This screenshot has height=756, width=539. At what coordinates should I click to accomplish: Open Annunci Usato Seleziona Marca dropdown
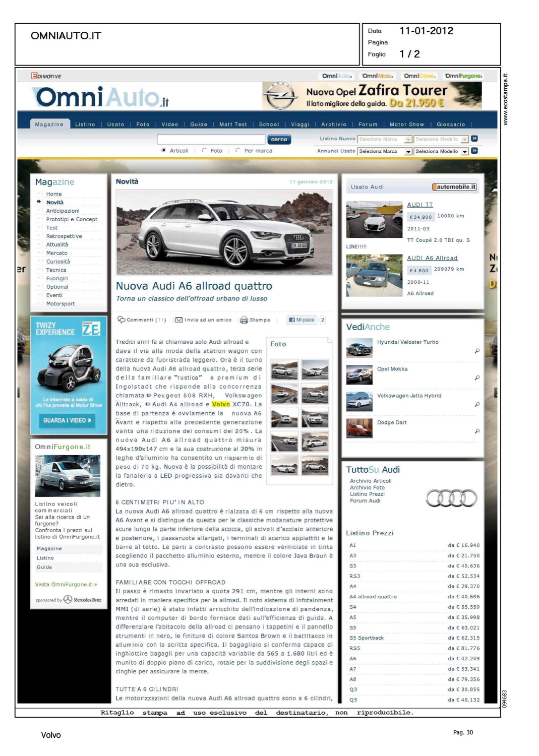click(385, 151)
